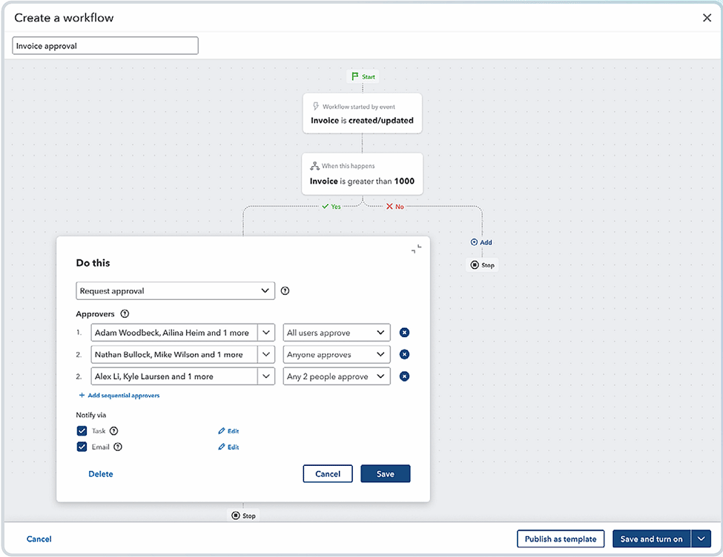Click Publish as template button

pyautogui.click(x=560, y=539)
